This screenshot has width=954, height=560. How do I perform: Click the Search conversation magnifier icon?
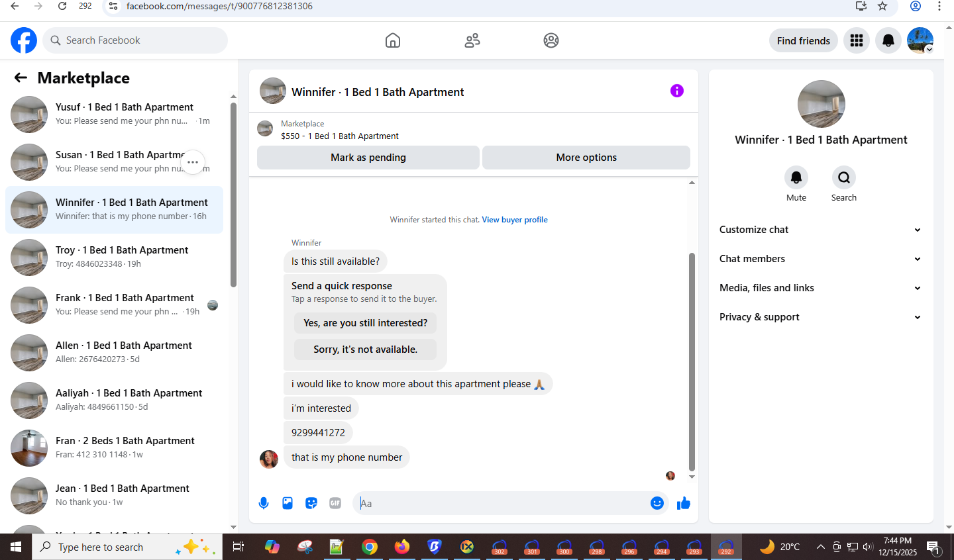pyautogui.click(x=844, y=177)
